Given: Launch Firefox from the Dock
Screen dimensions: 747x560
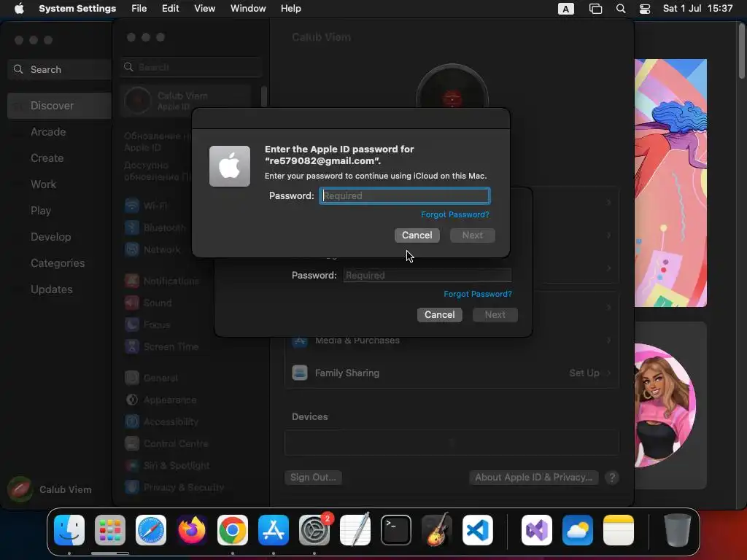Looking at the screenshot, I should click(x=192, y=530).
